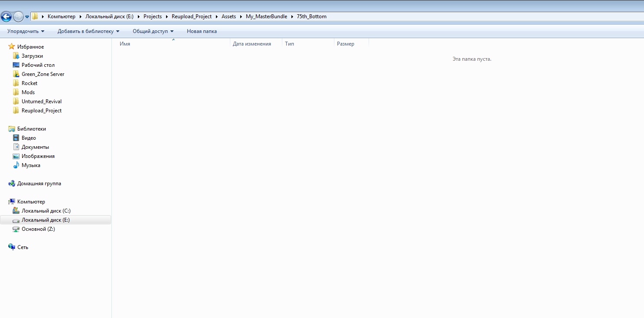Navigate to My_MasterBundle in address bar

tap(266, 16)
